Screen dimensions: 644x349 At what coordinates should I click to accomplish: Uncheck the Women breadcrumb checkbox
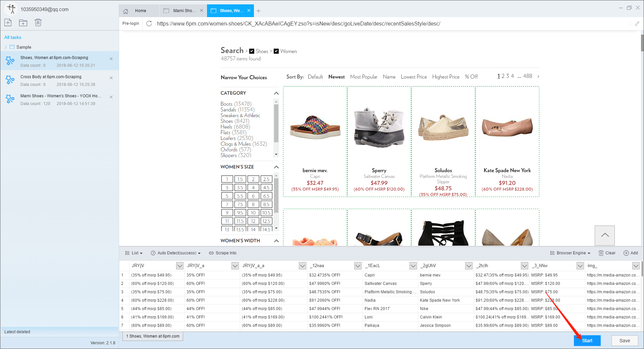[x=276, y=51]
